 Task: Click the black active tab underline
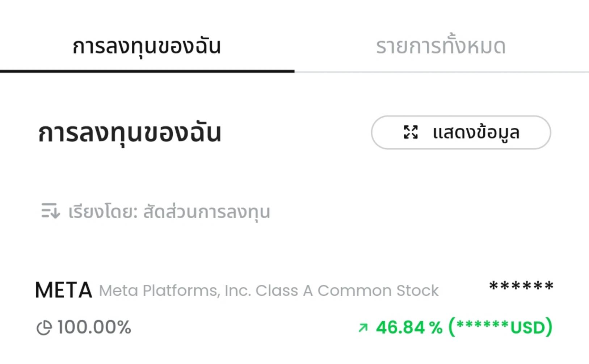[147, 71]
